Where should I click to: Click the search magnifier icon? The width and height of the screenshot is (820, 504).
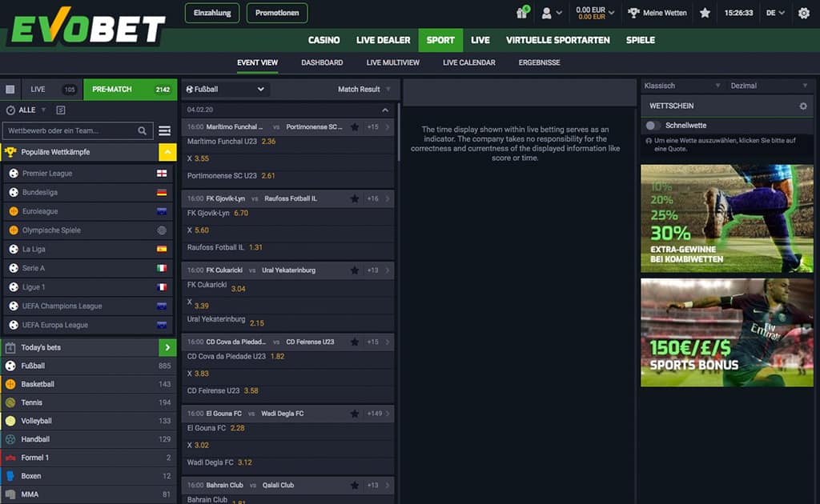[143, 130]
